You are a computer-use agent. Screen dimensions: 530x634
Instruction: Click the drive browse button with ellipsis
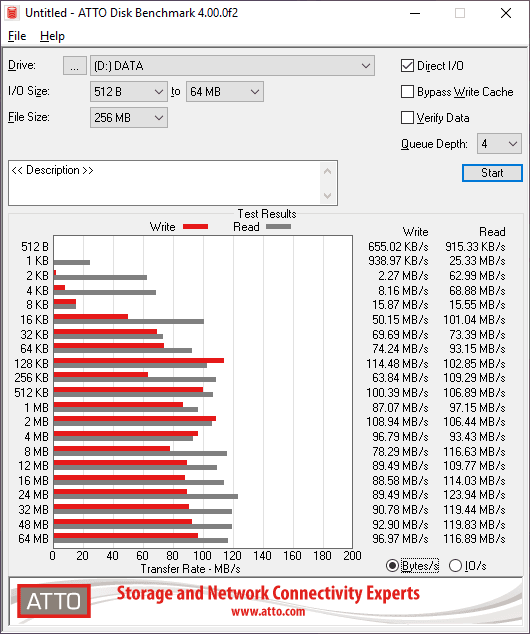coord(74,66)
